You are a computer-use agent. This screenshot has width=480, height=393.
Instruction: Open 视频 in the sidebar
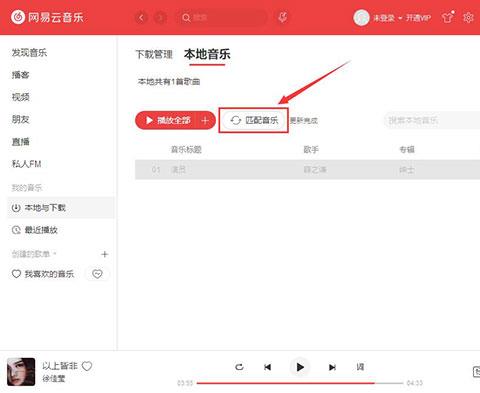click(20, 97)
